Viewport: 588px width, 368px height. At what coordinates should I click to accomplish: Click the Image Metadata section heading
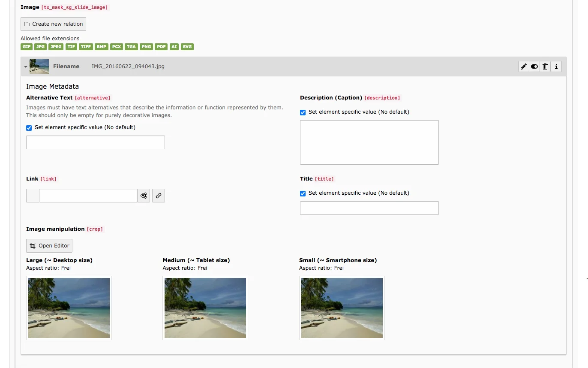point(52,86)
